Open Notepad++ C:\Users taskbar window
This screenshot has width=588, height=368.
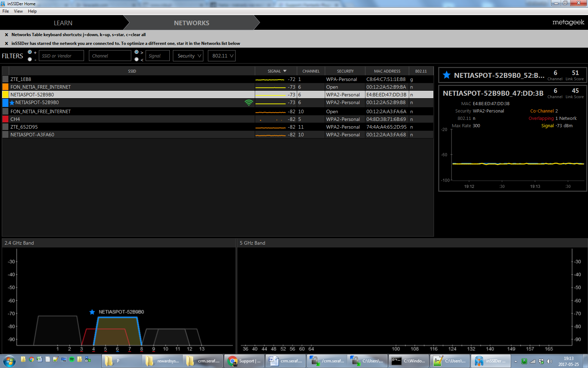click(450, 361)
